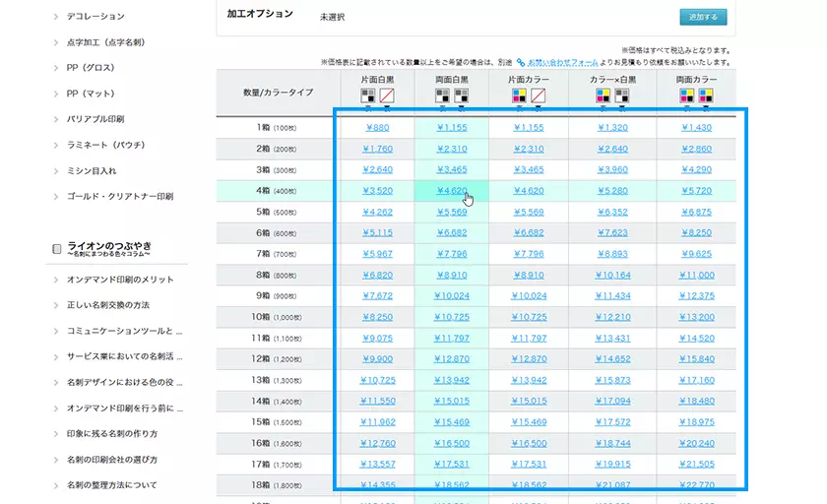The image size is (827, 504).
Task: Choose ¥13,200 for 10箱 両面カラー
Action: pos(697,317)
